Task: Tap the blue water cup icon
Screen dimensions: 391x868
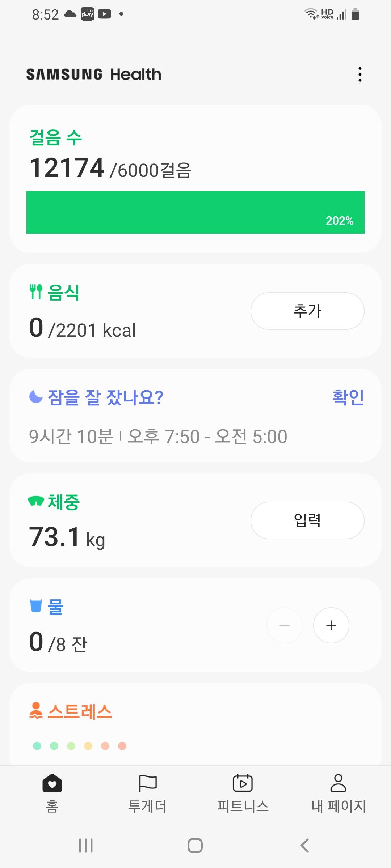Action: pos(36,606)
